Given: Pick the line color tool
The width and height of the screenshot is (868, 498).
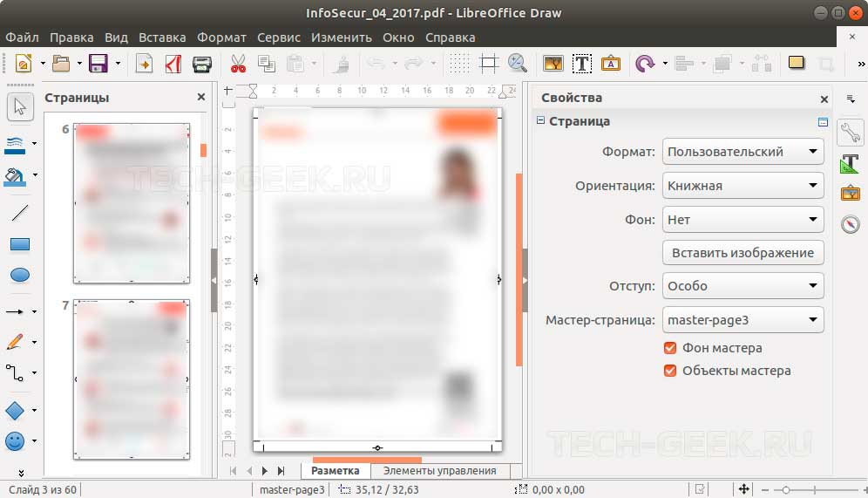Looking at the screenshot, I should coord(15,145).
